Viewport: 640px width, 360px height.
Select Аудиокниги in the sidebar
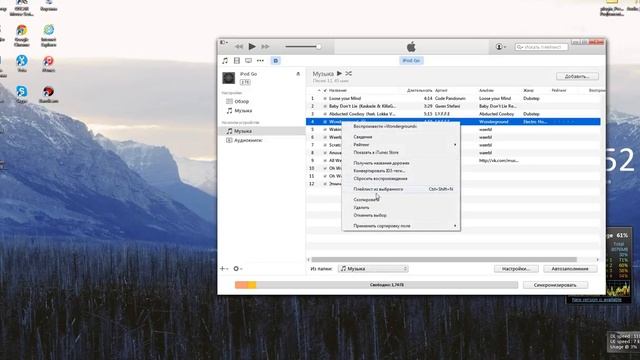248,140
